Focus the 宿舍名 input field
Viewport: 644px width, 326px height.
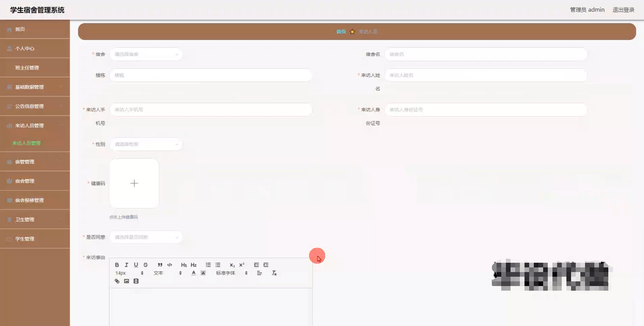pyautogui.click(x=486, y=54)
